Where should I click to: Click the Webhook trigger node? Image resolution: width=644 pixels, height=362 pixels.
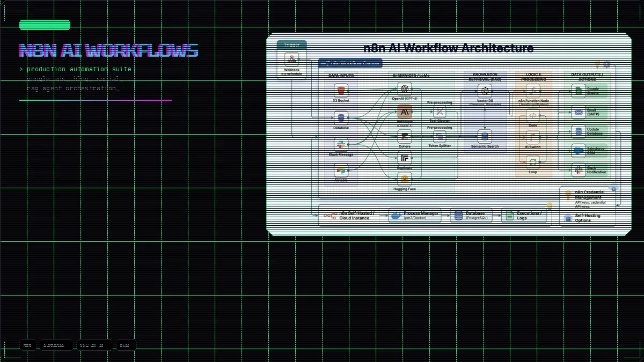[292, 59]
